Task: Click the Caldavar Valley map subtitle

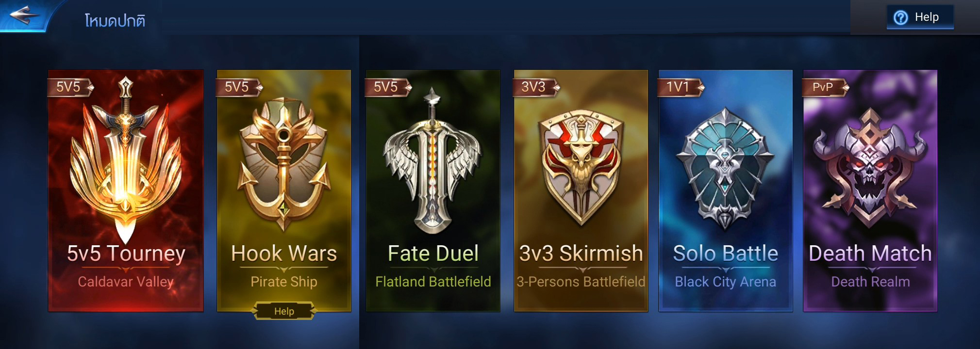Action: tap(126, 282)
